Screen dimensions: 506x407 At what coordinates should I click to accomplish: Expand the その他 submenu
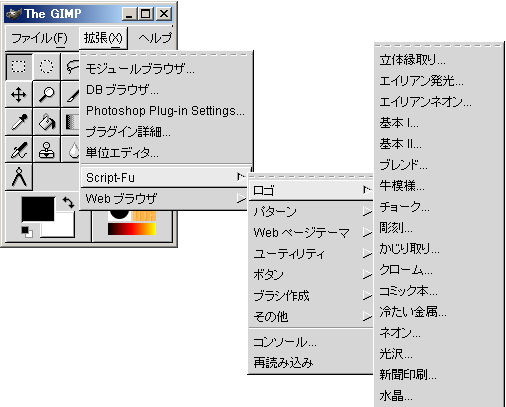pyautogui.click(x=311, y=316)
